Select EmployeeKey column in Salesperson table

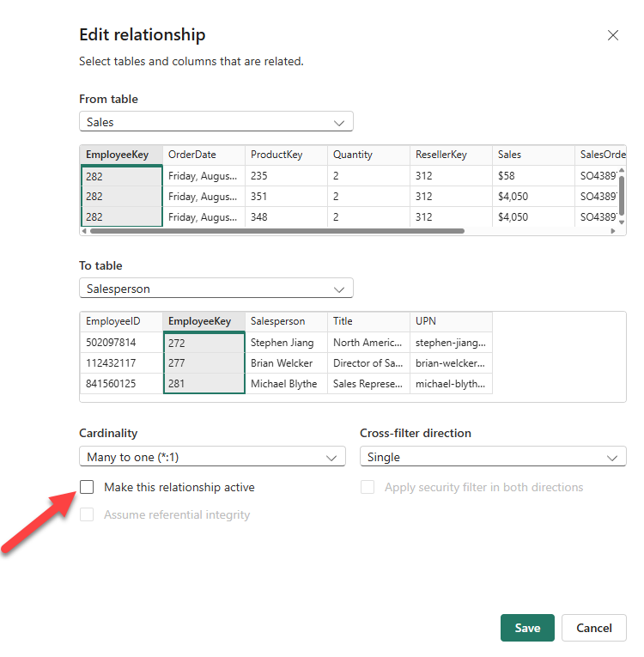click(204, 321)
